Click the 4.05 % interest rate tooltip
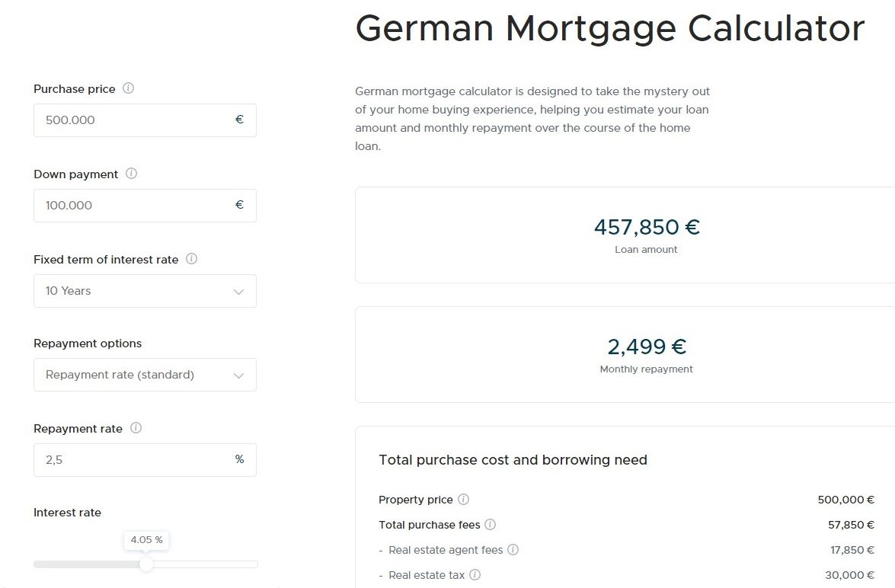This screenshot has height=588, width=895. click(x=146, y=540)
